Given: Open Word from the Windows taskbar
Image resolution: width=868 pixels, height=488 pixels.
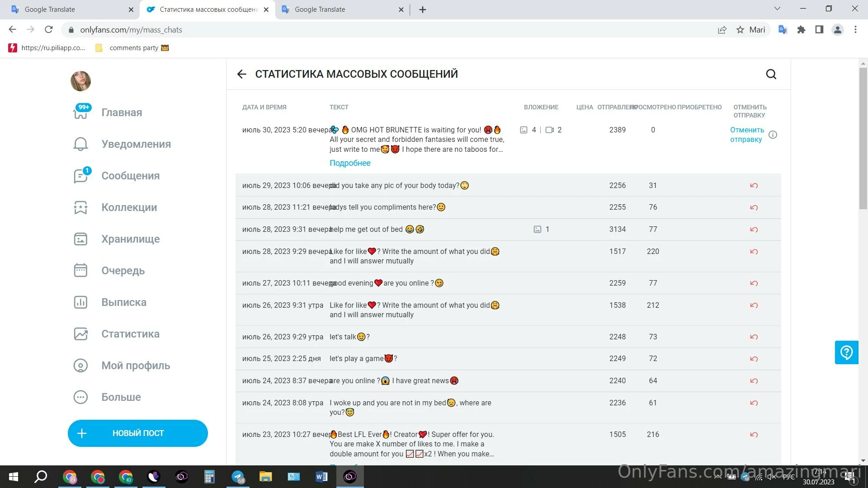Looking at the screenshot, I should point(321,476).
